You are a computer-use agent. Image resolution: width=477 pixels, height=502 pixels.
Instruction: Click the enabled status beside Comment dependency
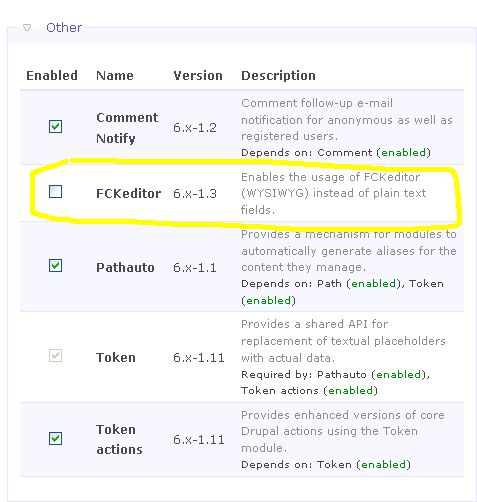point(404,153)
